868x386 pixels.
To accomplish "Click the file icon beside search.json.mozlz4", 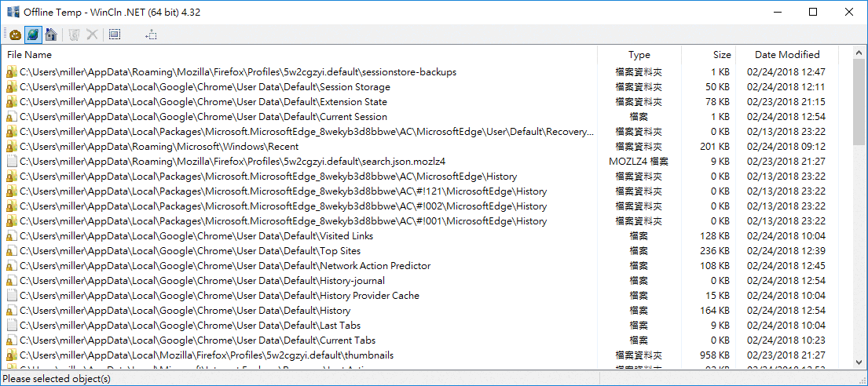I will pos(12,162).
